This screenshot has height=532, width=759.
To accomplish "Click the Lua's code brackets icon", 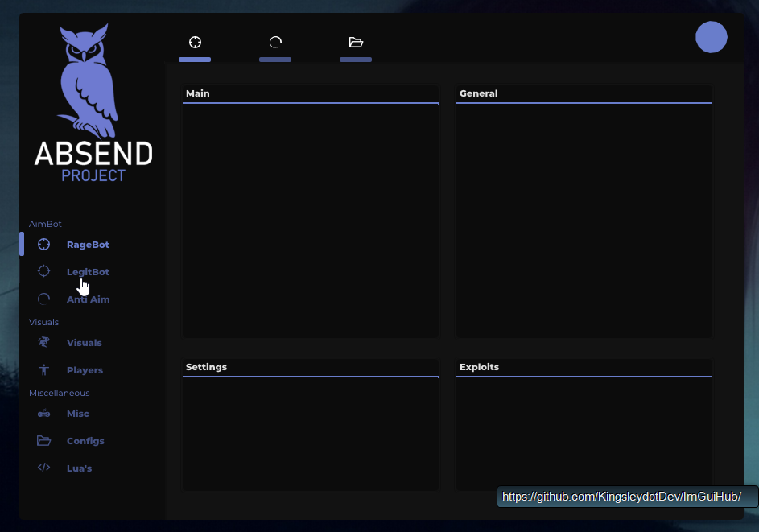I will (x=43, y=468).
